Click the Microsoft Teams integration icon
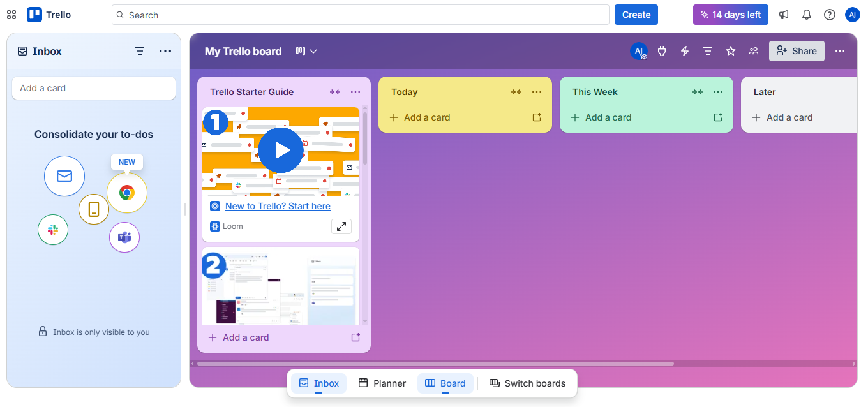 124,237
